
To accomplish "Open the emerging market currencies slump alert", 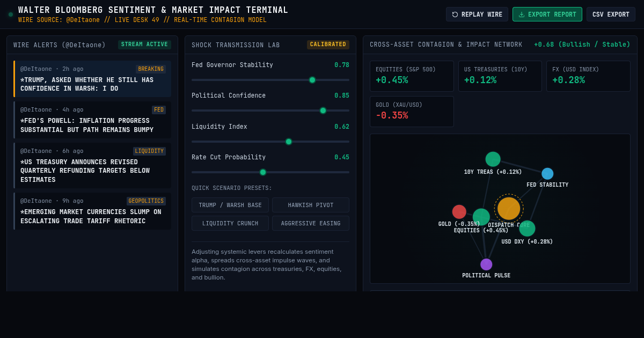I will tap(92, 211).
